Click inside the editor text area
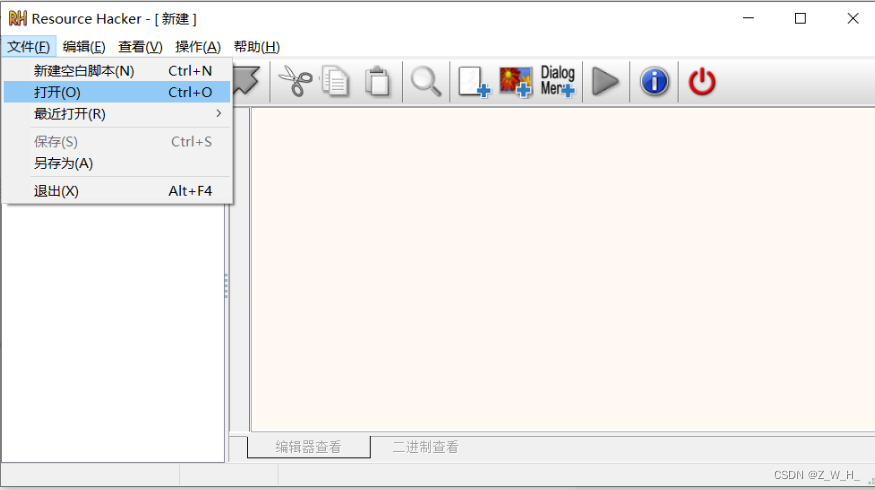 click(562, 269)
